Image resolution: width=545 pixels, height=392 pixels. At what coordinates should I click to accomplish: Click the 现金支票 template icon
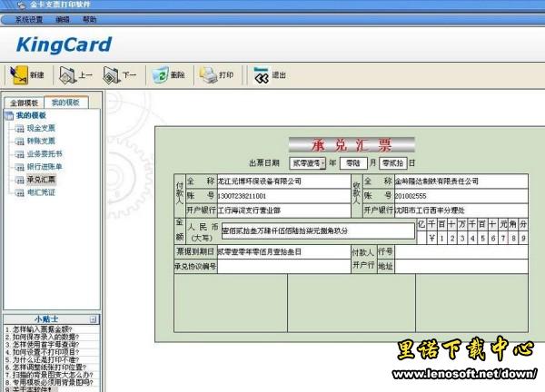pos(20,129)
